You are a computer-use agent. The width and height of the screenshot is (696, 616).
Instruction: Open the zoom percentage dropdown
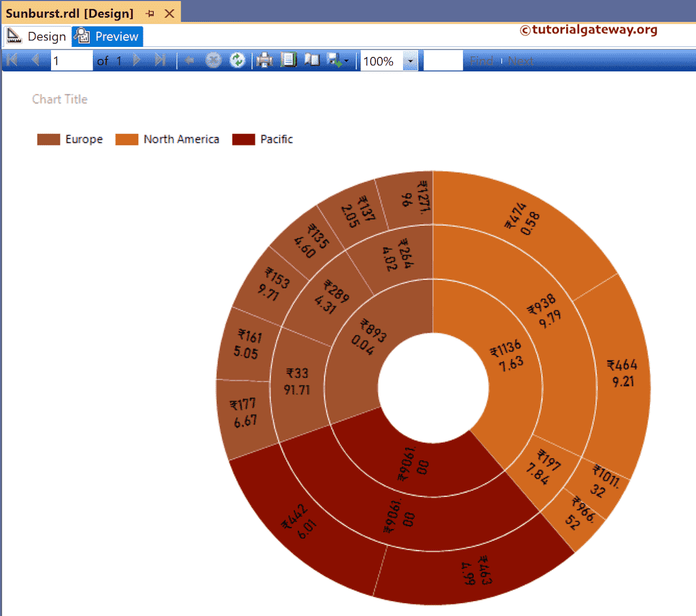tap(410, 60)
